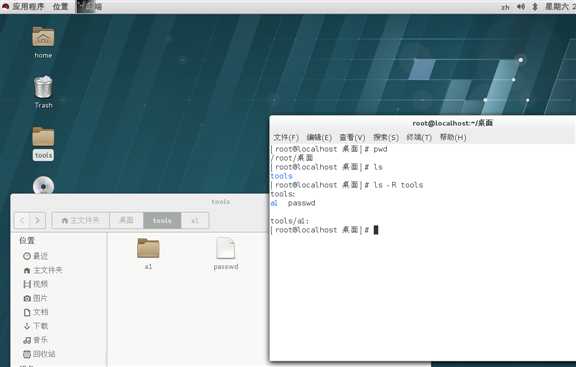Open the terminal Terminal menu
This screenshot has width=576, height=367.
(419, 137)
